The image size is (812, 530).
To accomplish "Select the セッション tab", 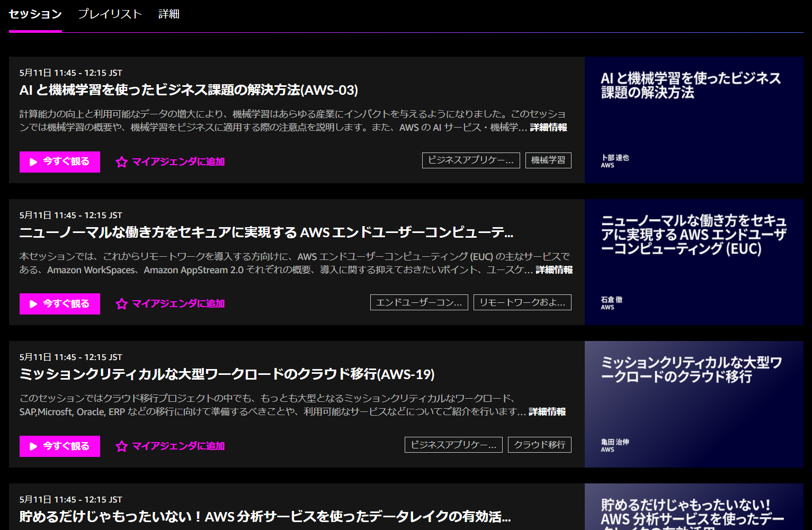I will coord(35,14).
